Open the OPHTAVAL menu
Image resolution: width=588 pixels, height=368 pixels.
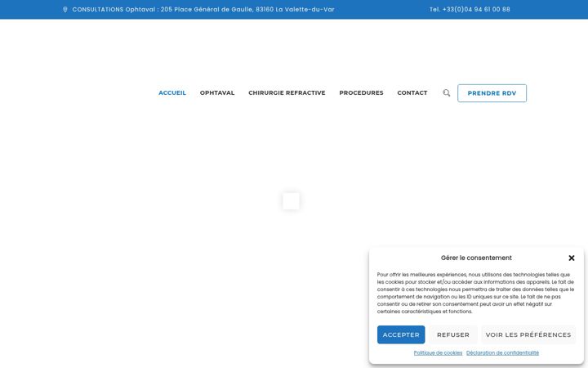click(217, 92)
